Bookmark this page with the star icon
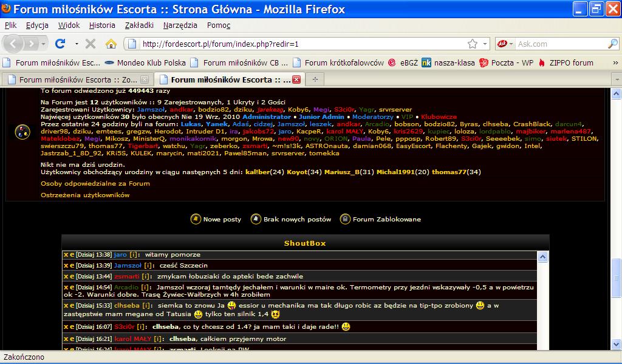The height and width of the screenshot is (364, 622). tap(473, 44)
